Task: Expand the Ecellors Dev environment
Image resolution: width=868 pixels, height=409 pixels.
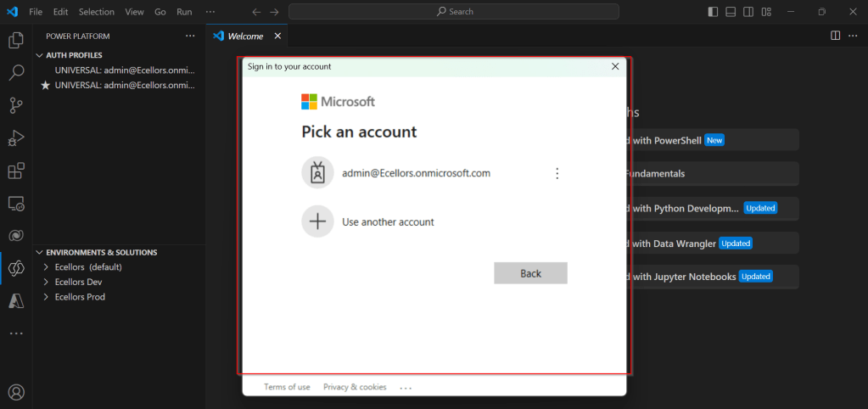Action: pos(47,282)
